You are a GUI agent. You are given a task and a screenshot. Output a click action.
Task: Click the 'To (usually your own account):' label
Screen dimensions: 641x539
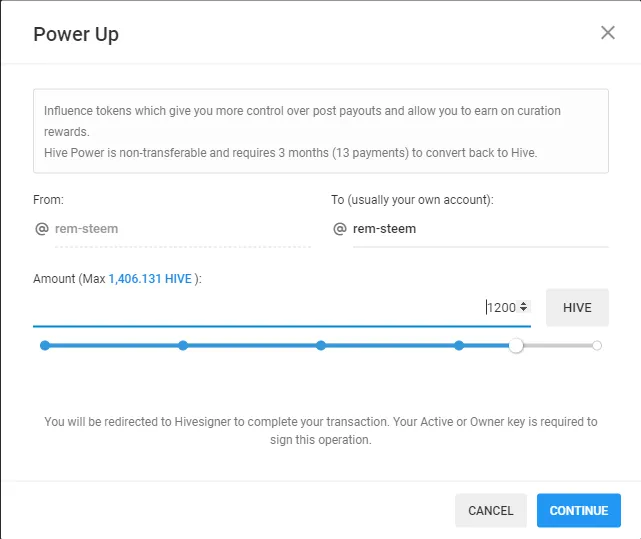[x=412, y=200]
